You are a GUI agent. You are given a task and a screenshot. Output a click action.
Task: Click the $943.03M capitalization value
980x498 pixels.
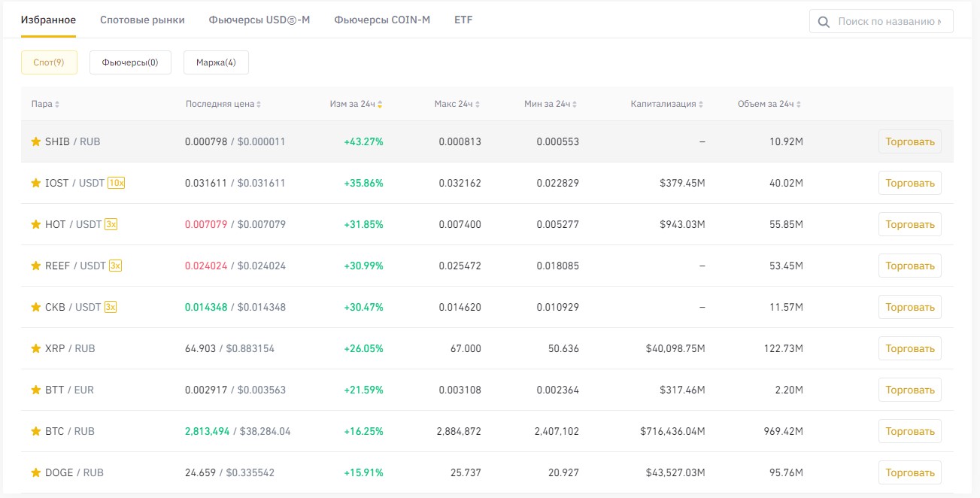(x=682, y=224)
